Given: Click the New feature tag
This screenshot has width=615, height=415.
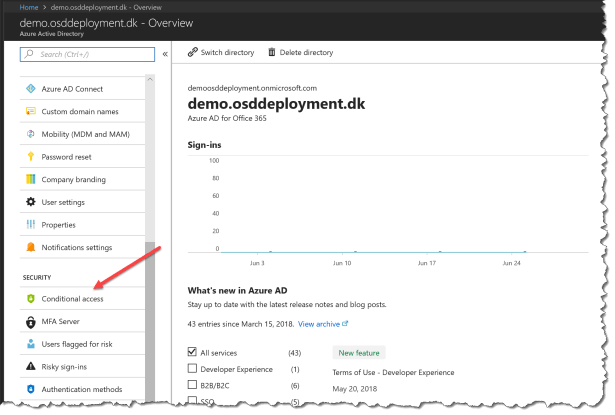Looking at the screenshot, I should click(359, 353).
